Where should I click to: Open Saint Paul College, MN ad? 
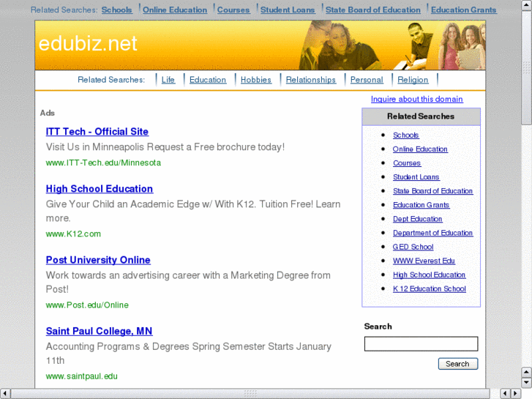click(x=99, y=331)
